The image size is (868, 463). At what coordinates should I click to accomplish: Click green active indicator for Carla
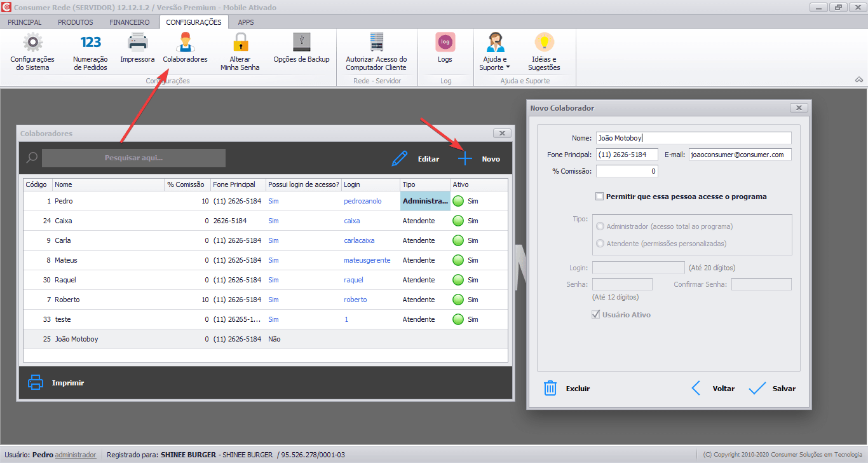tap(458, 240)
